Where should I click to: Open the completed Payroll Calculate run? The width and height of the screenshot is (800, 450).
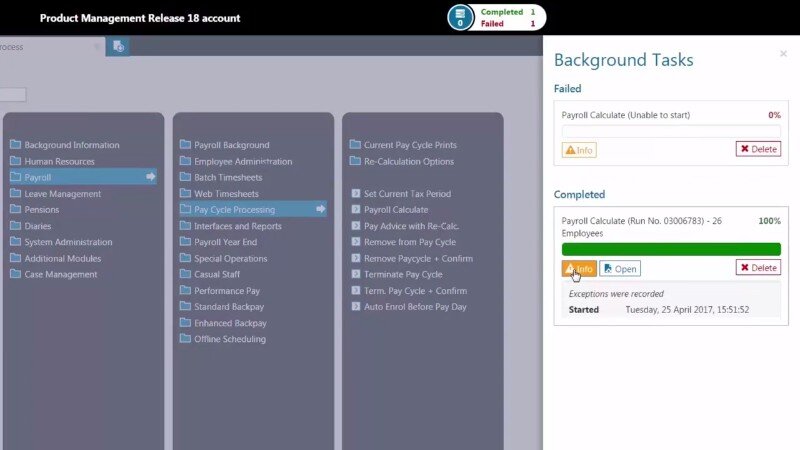pyautogui.click(x=620, y=268)
